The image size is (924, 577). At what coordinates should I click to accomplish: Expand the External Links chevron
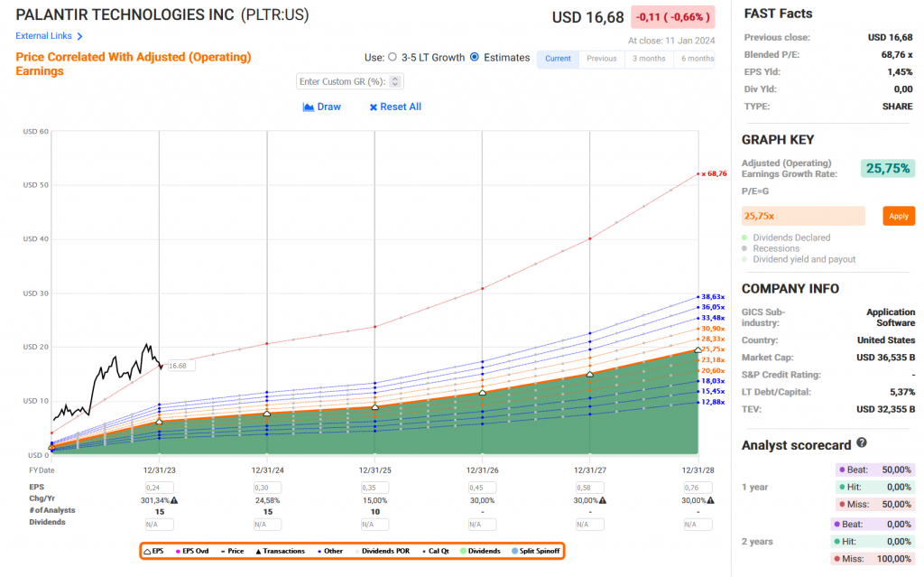pos(80,37)
